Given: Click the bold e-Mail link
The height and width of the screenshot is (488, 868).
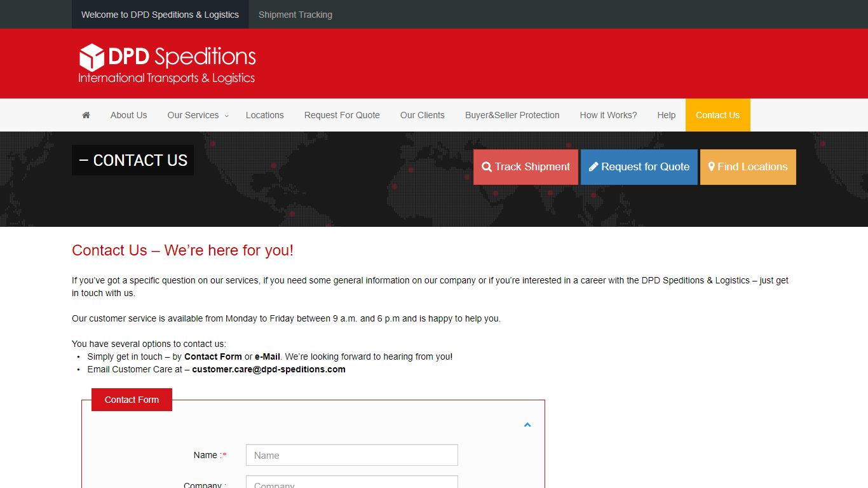Looking at the screenshot, I should 268,356.
